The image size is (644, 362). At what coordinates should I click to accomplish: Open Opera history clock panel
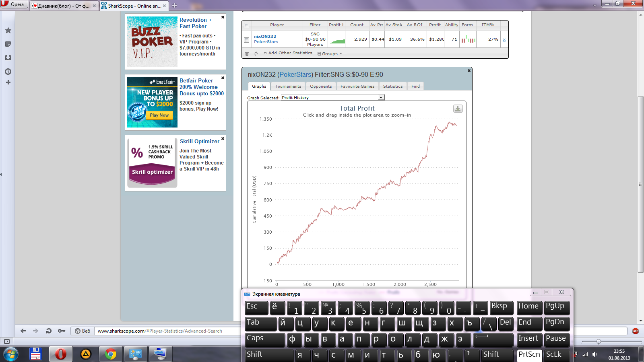tap(8, 72)
